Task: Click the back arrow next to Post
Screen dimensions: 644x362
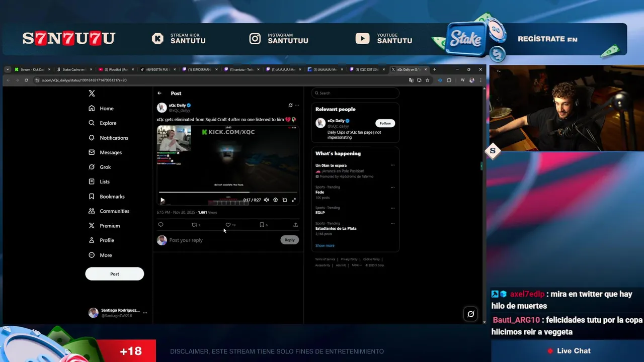Action: pos(159,93)
